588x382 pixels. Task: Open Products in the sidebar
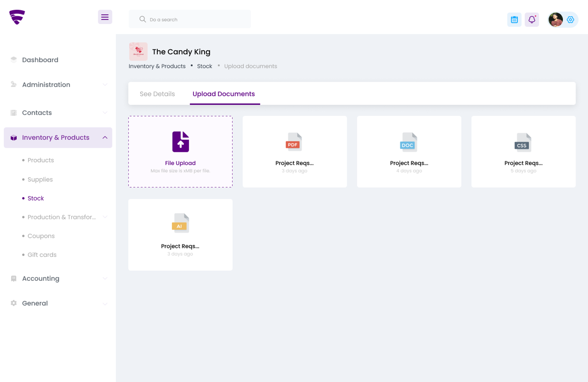(x=41, y=160)
